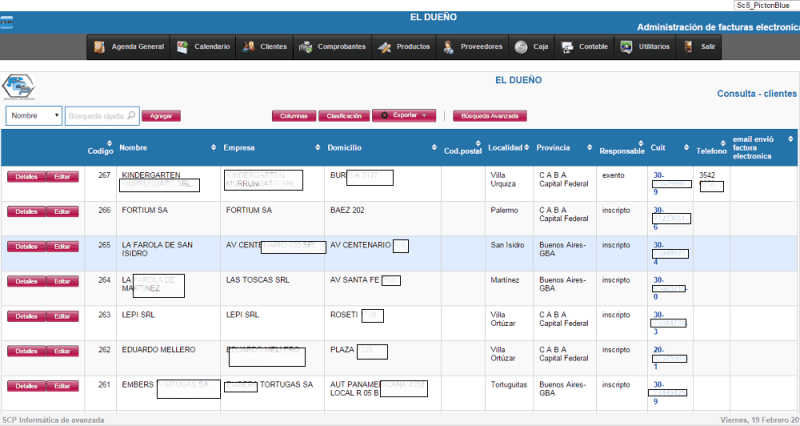Image resolution: width=800 pixels, height=426 pixels.
Task: Open the Agenda General menu
Action: [x=129, y=47]
